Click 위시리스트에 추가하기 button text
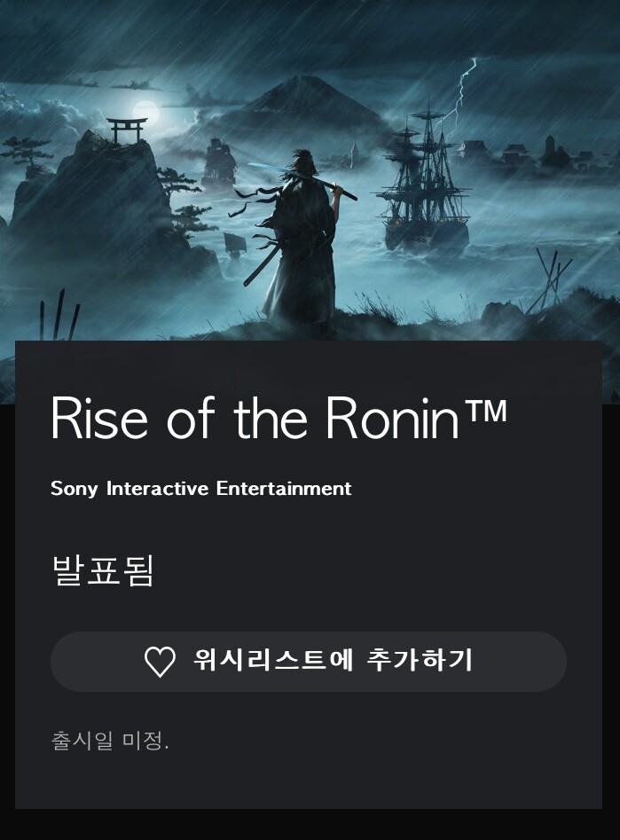This screenshot has width=620, height=840. (x=333, y=661)
